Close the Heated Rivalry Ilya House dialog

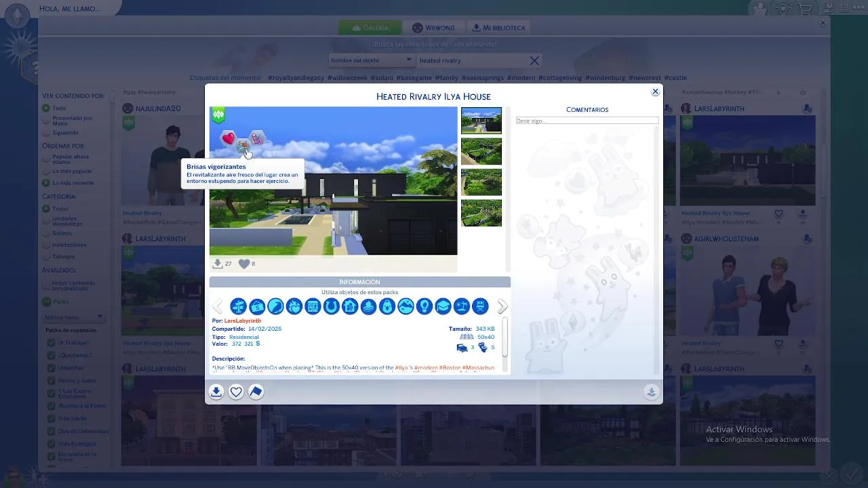[655, 91]
